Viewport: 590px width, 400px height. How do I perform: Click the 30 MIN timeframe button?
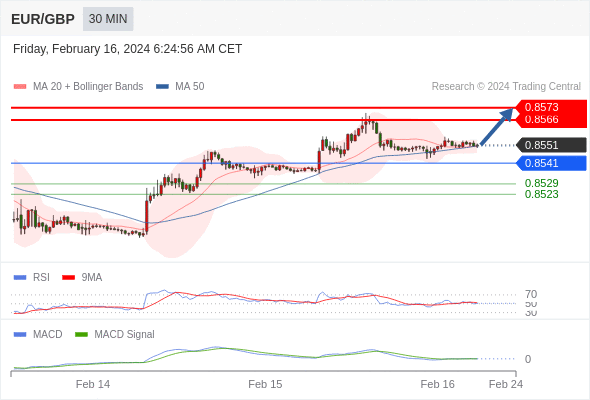tap(108, 19)
